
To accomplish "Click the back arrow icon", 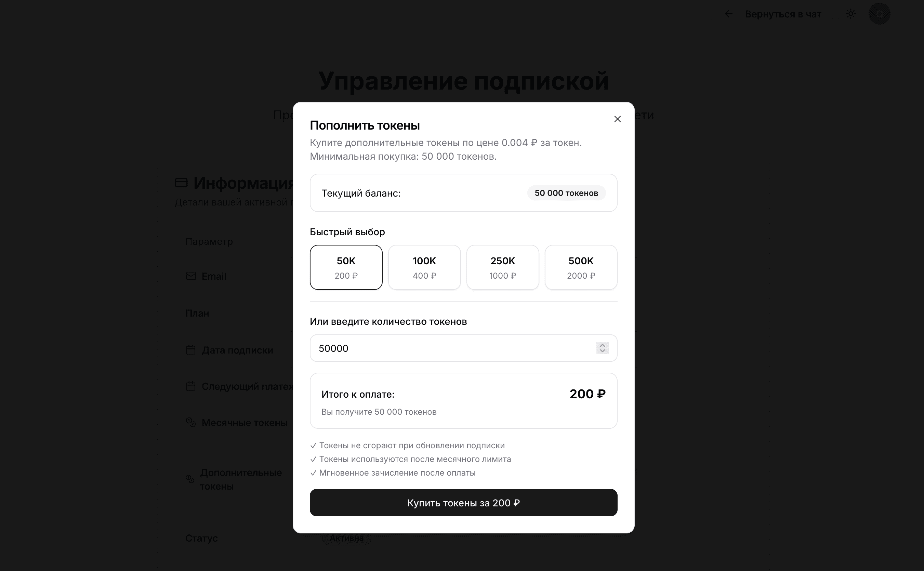I will 728,14.
